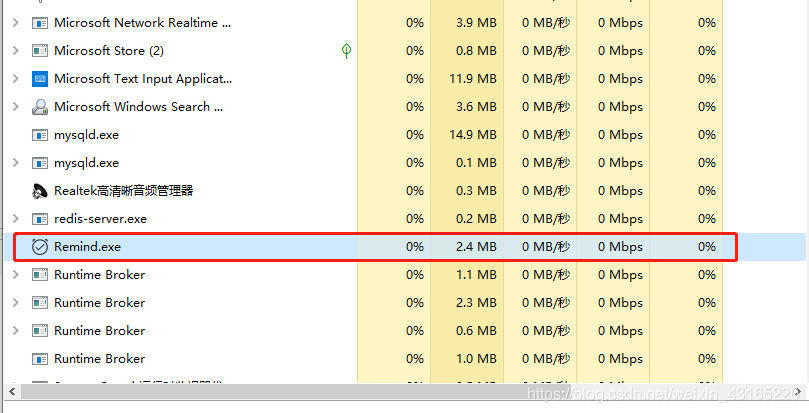Expand the Runtime Broker entry using 1.1 MB

tap(15, 275)
